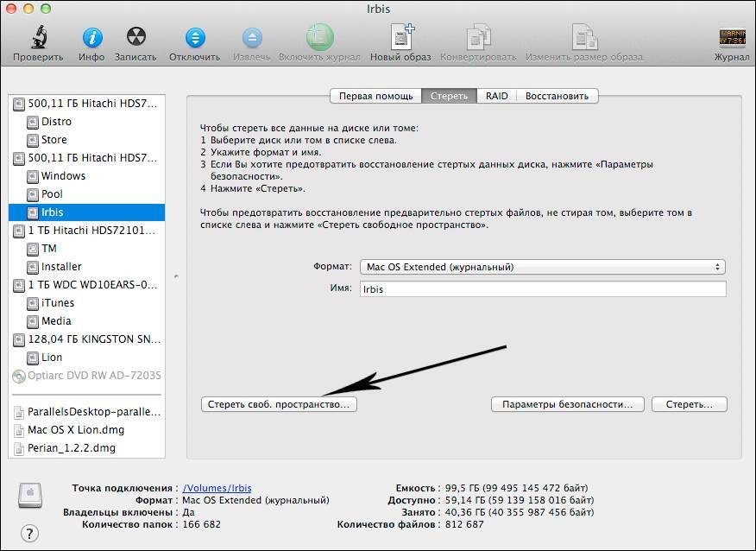Switch to the RAID tab
Image resolution: width=756 pixels, height=551 pixels.
click(x=496, y=96)
